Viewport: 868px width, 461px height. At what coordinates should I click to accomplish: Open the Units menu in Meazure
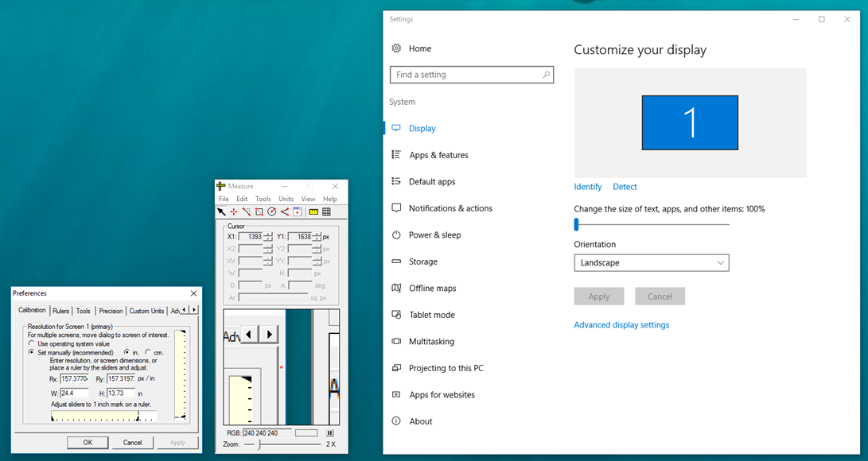click(286, 199)
